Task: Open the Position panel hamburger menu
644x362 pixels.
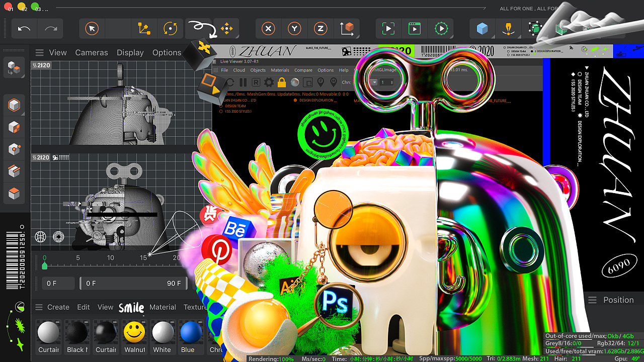Action: pyautogui.click(x=593, y=300)
